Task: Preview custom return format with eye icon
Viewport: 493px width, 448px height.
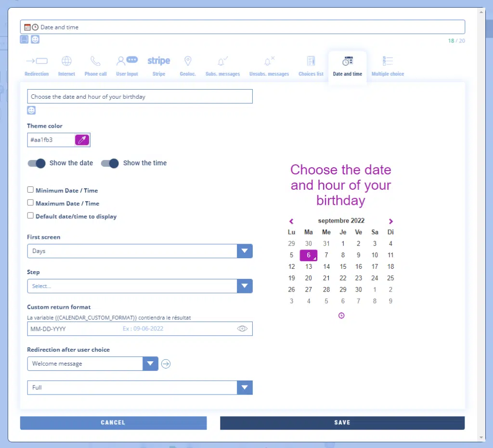Action: point(242,329)
